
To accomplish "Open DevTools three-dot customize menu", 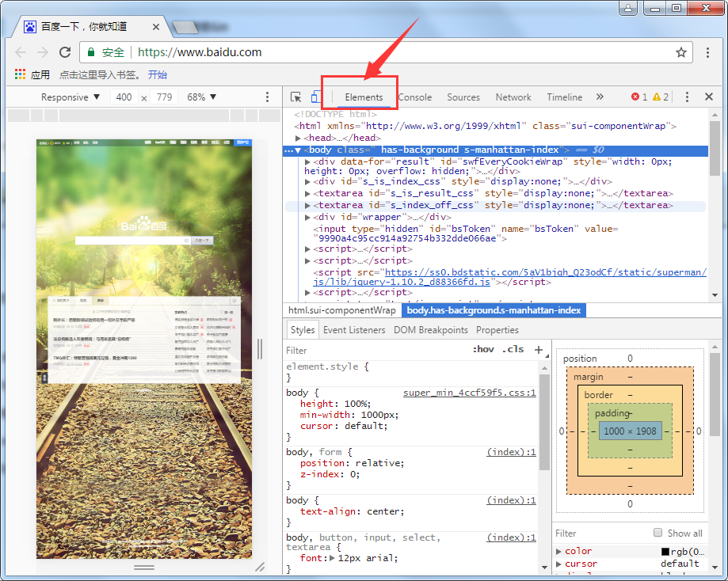I will pyautogui.click(x=687, y=97).
